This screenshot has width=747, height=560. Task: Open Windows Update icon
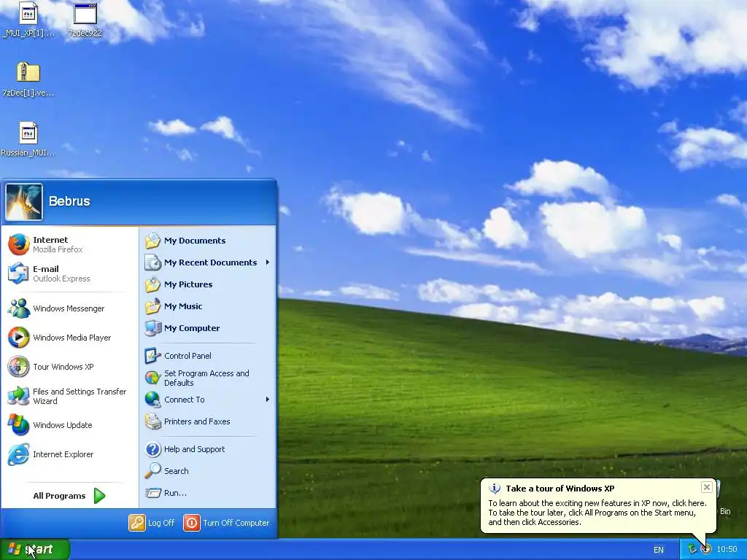tap(19, 425)
